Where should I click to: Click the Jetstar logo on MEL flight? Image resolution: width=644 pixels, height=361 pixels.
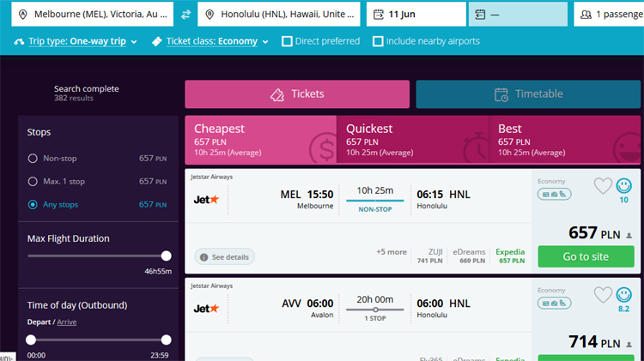[206, 200]
